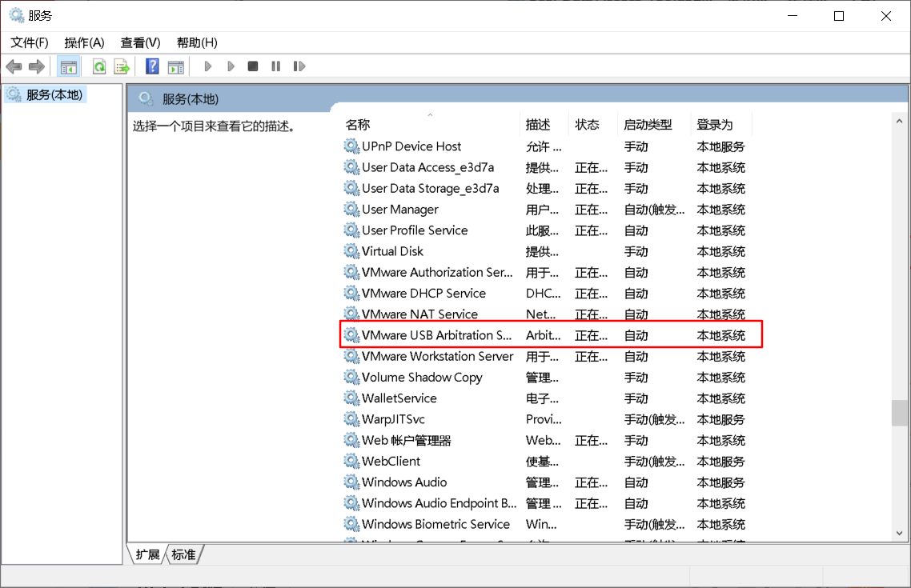The image size is (911, 588).
Task: Click the scrollbar up arrow
Action: click(899, 122)
